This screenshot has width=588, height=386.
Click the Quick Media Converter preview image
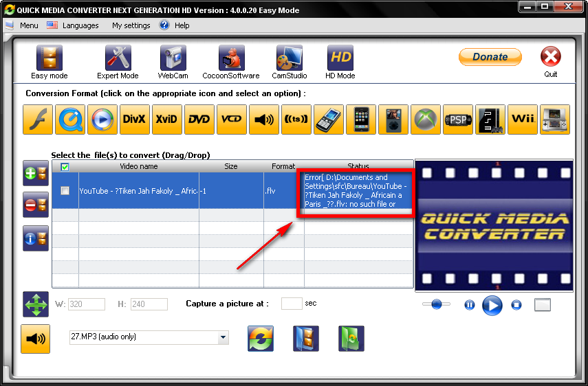494,226
